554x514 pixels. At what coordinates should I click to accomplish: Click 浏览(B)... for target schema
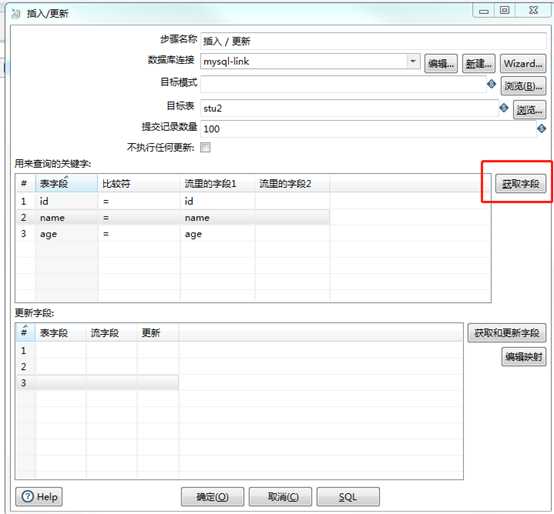click(x=523, y=86)
